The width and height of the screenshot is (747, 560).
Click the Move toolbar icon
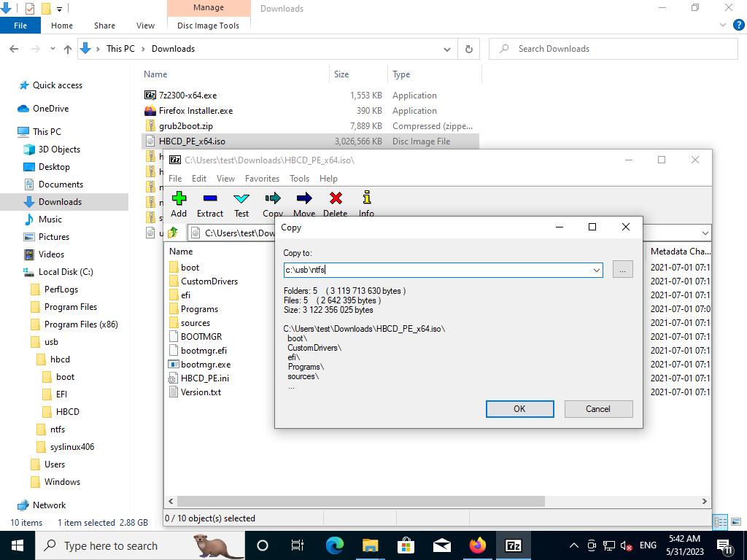[x=304, y=203]
